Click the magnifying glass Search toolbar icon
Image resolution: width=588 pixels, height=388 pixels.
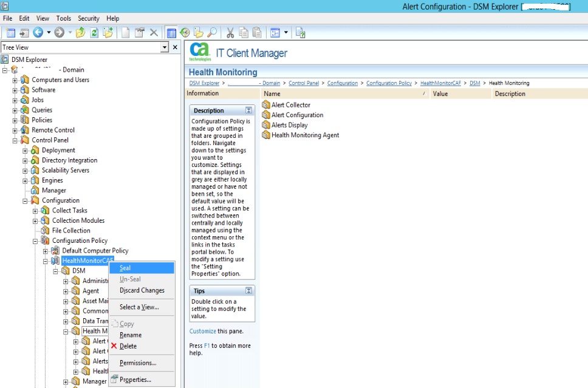pos(212,33)
